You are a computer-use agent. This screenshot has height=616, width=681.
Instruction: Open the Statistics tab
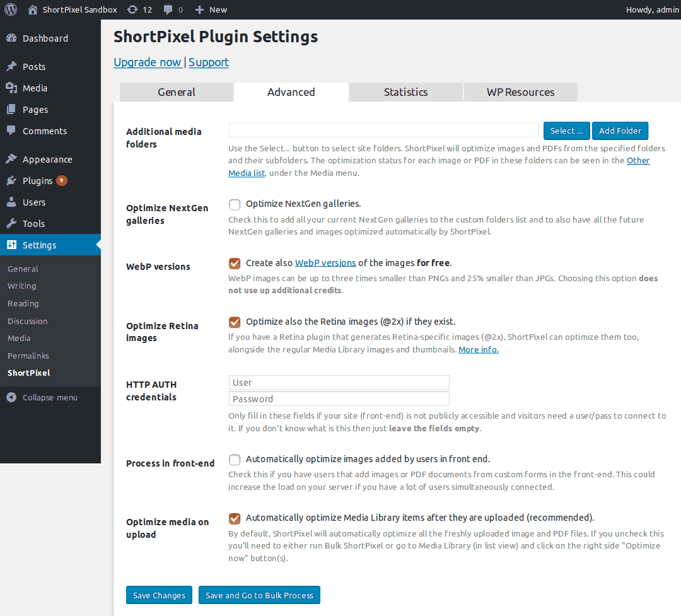pyautogui.click(x=405, y=92)
